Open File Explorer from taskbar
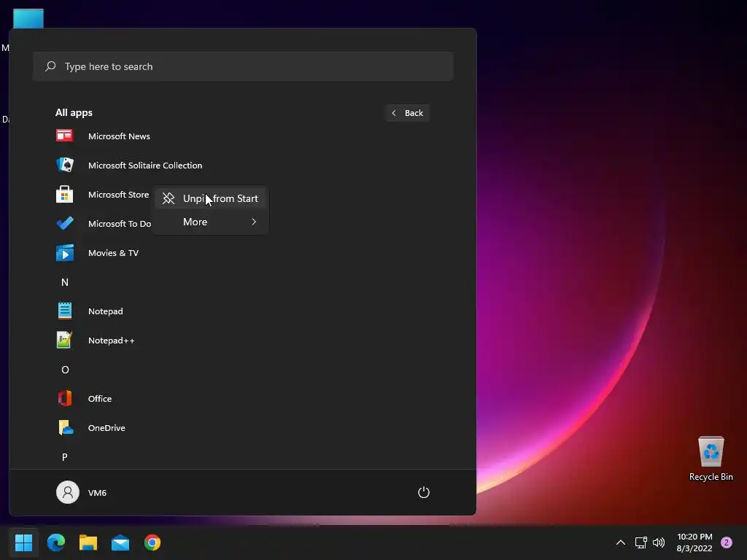 [88, 542]
